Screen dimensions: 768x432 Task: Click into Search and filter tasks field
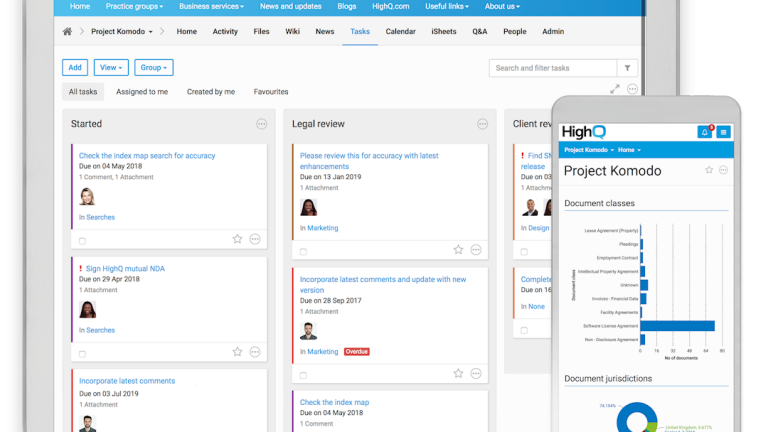point(553,68)
